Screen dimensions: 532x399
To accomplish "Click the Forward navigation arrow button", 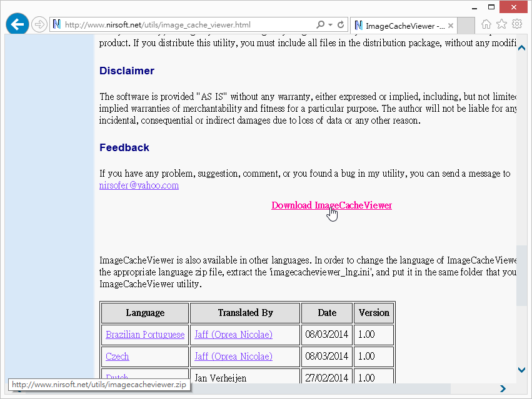I will 39,25.
